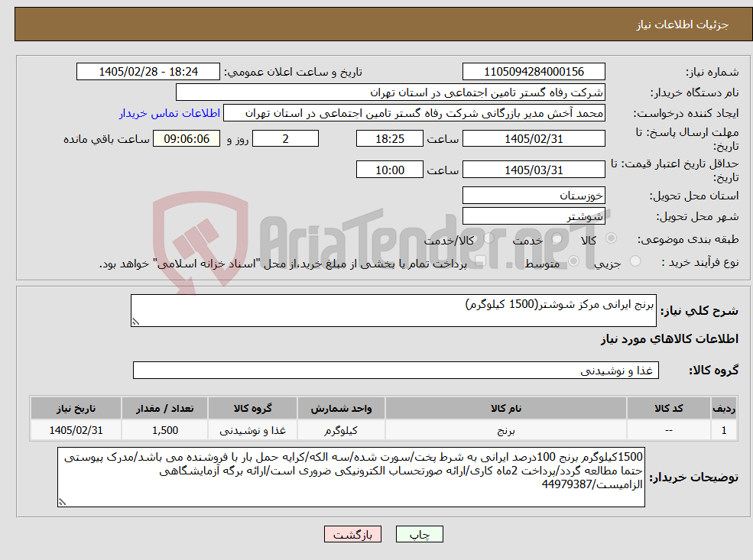Click the 1,500 quantity cell
Screen dimensions: 753x560
pos(164,430)
